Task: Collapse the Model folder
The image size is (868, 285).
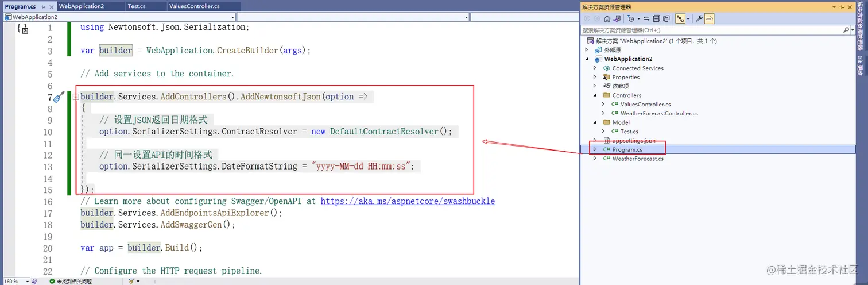Action: (595, 122)
